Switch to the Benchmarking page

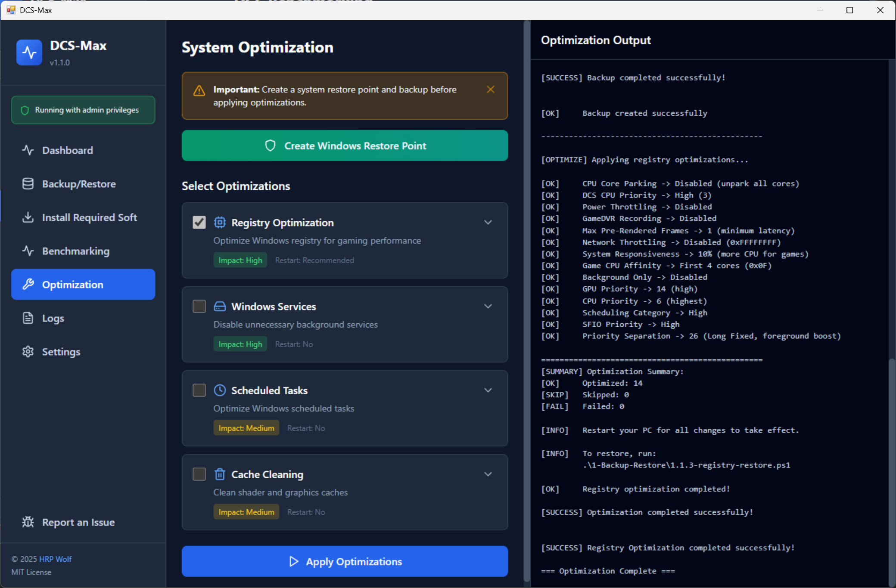point(76,251)
